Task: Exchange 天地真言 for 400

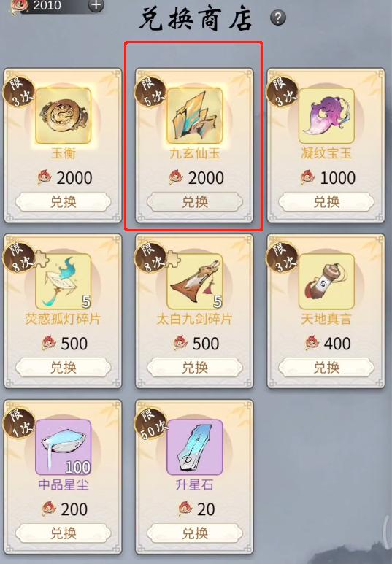Action: 326,367
